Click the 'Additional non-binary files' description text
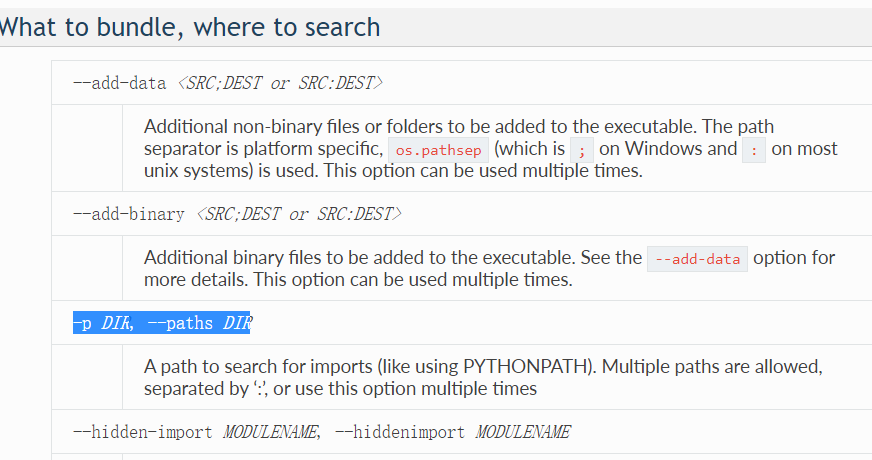The image size is (872, 460). pyautogui.click(x=251, y=127)
